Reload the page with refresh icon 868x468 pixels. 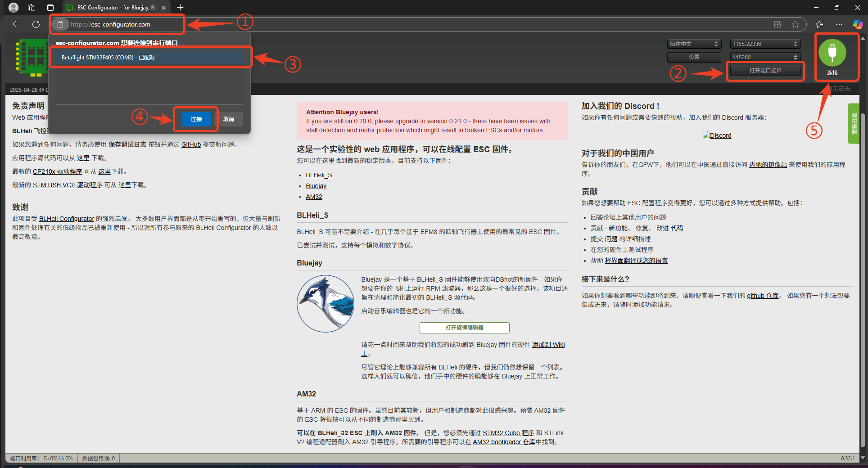coord(36,24)
